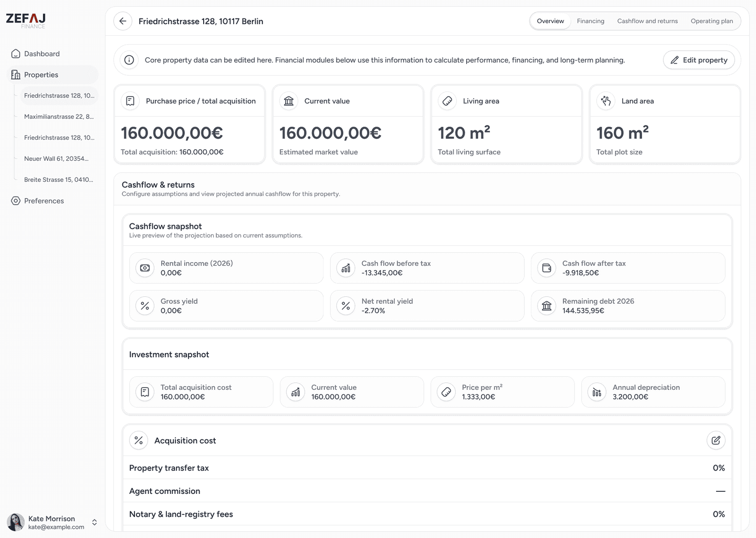Click the -2.70% net rental yield value
Screen dimensions: 756x538
point(373,311)
